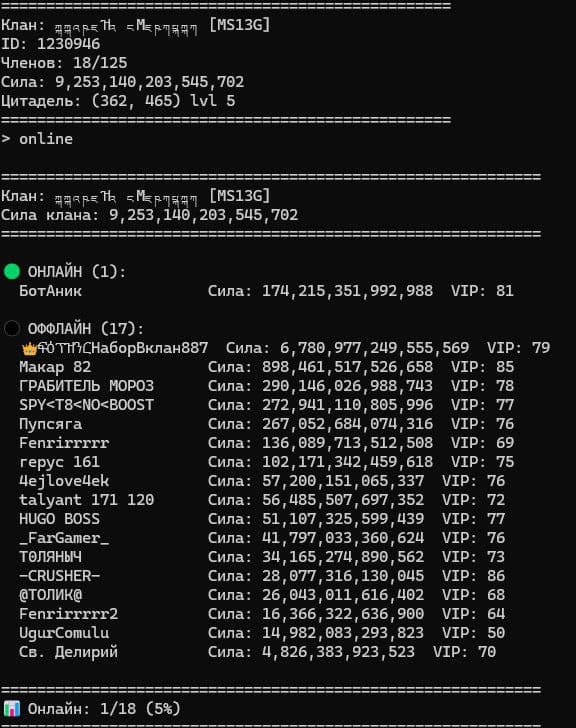
Task: Click the ОФФЛАЙН (17) section header
Action: pos(86,329)
